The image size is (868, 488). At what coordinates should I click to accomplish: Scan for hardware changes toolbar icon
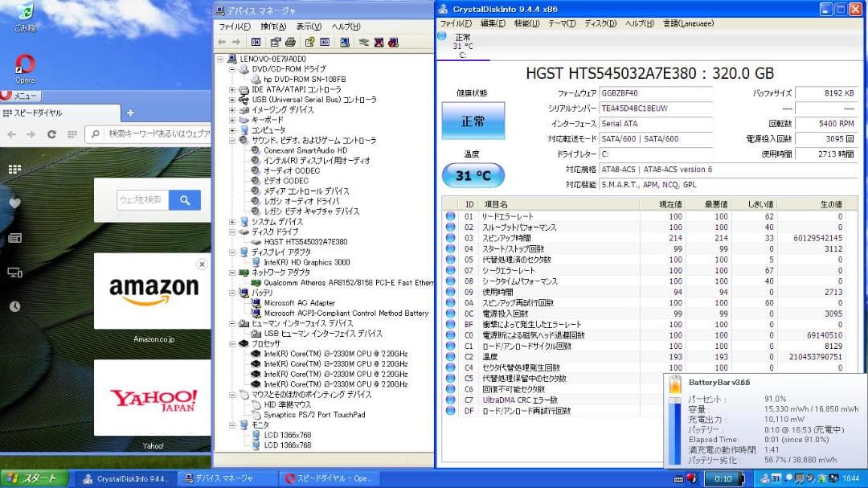[x=344, y=42]
